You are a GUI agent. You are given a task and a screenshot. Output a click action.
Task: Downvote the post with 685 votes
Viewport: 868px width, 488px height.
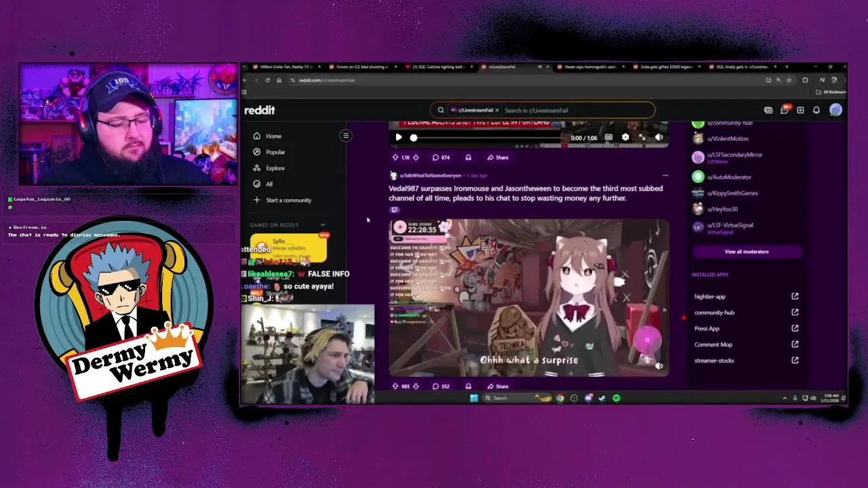[x=416, y=386]
